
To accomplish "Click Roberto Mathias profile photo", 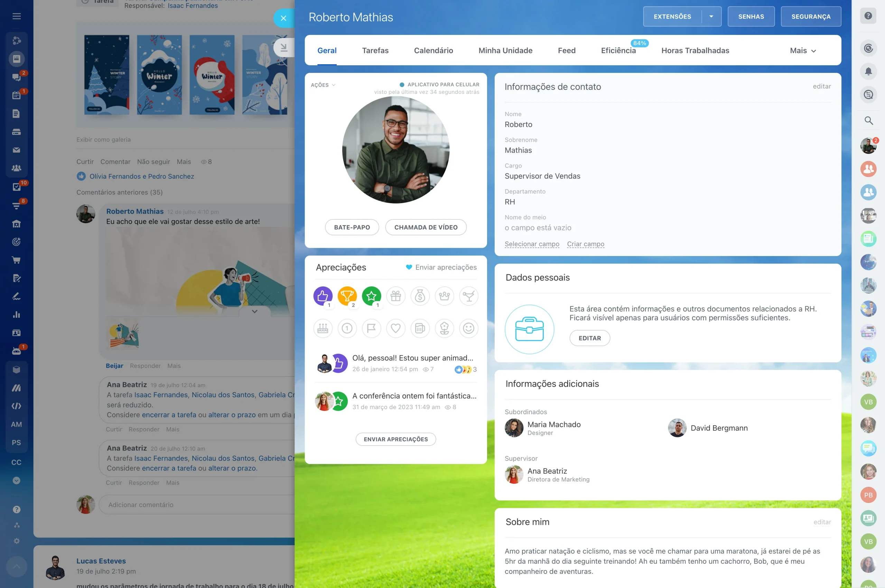I will [x=396, y=150].
